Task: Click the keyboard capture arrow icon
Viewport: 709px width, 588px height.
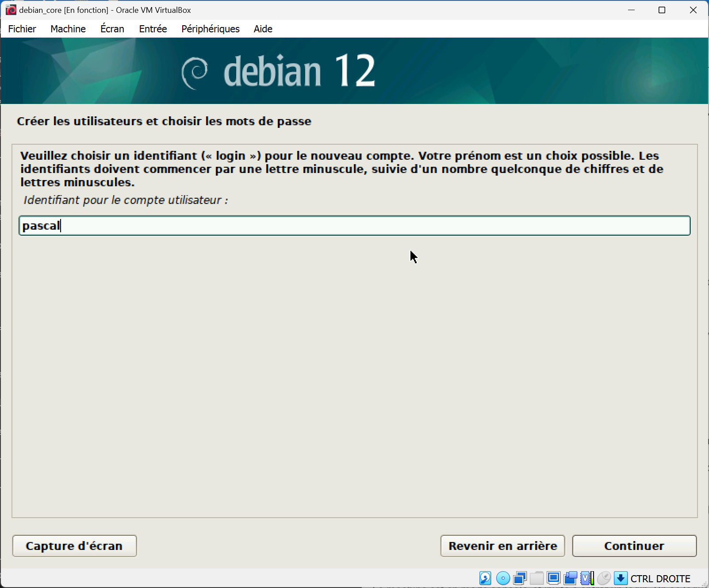Action: 621,578
